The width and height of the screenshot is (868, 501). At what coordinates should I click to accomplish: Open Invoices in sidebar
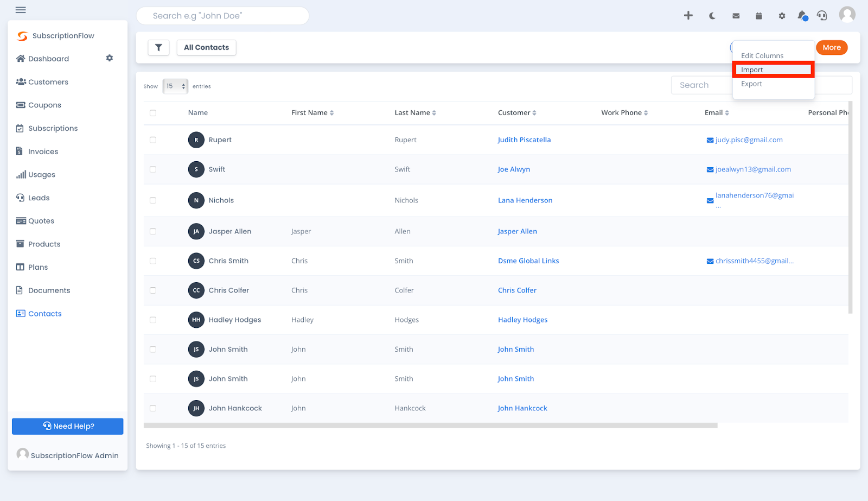coord(37,152)
